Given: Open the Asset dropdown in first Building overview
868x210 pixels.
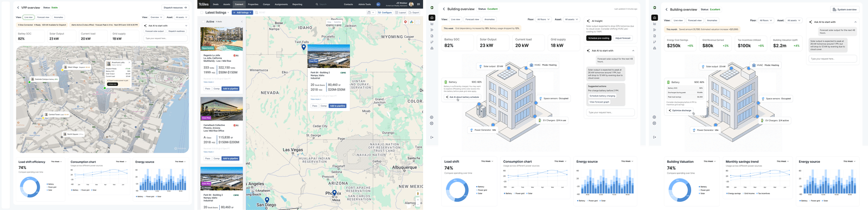Looking at the screenshot, I should coord(571,19).
